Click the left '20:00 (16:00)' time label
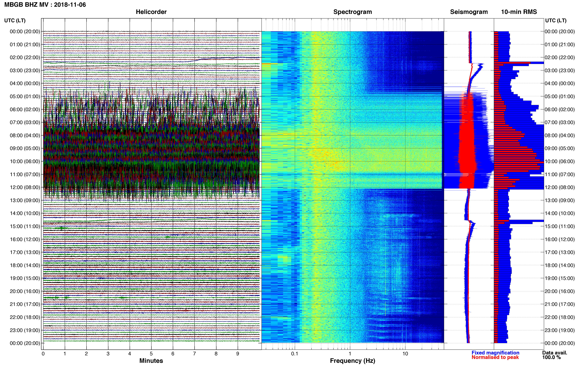The height and width of the screenshot is (368, 588). pyautogui.click(x=25, y=291)
